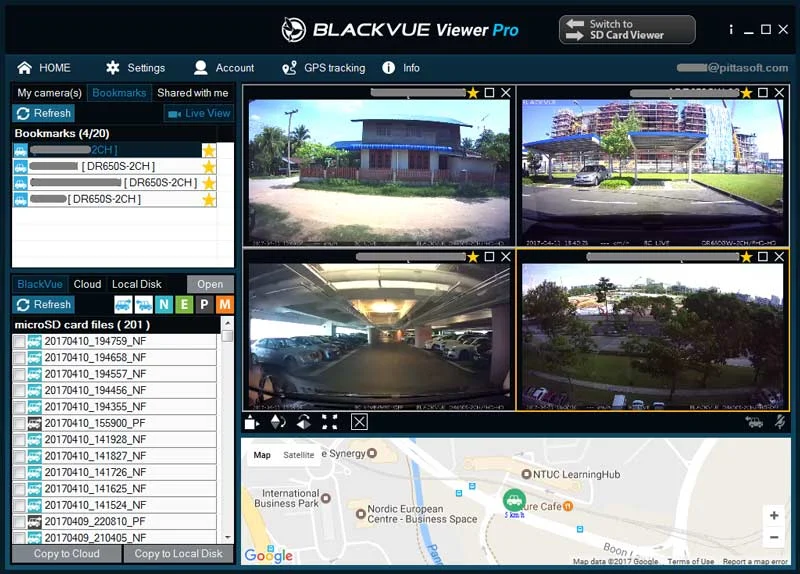Toggle bookmark star on top-right construction video
The image size is (800, 574).
[746, 93]
